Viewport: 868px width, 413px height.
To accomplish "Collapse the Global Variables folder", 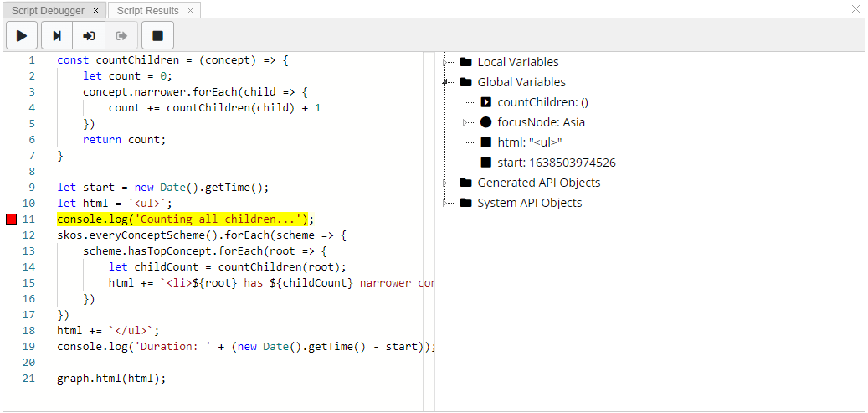I will 446,82.
